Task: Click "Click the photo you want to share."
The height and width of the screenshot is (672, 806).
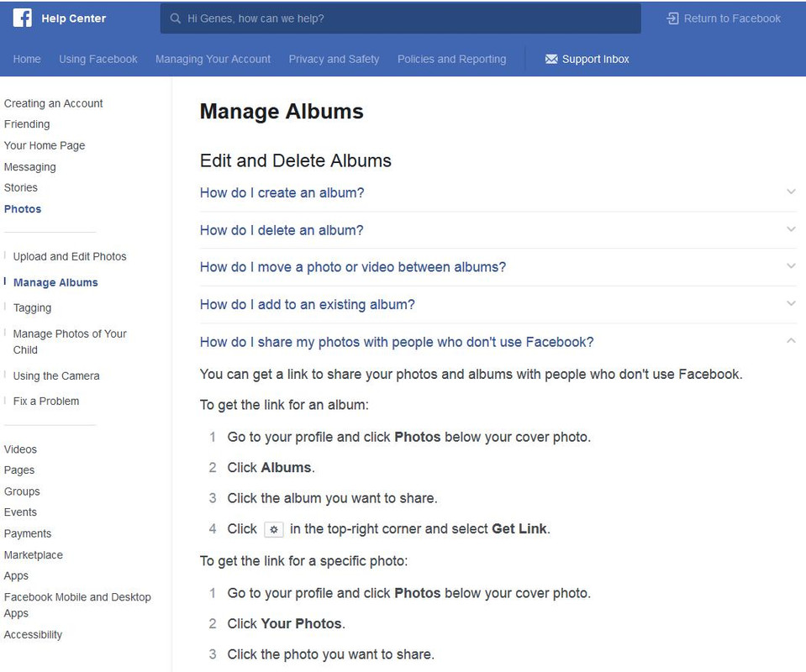Action: click(x=331, y=654)
